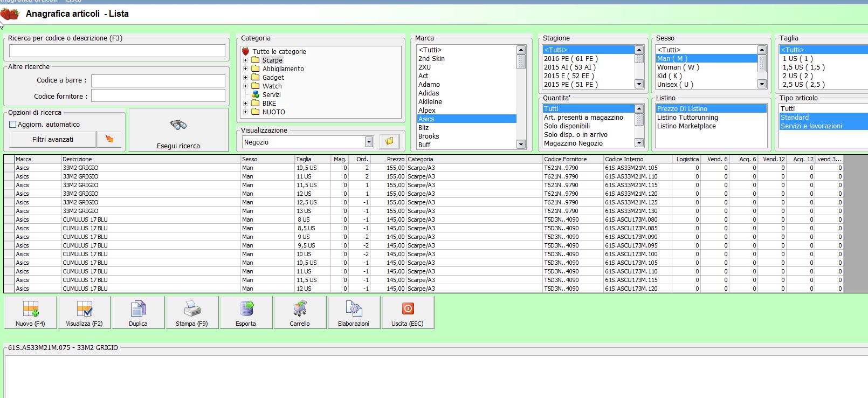Screen dimensions: 868x398
Task: Select 2 US ( 2 ) size
Action: pyautogui.click(x=824, y=76)
